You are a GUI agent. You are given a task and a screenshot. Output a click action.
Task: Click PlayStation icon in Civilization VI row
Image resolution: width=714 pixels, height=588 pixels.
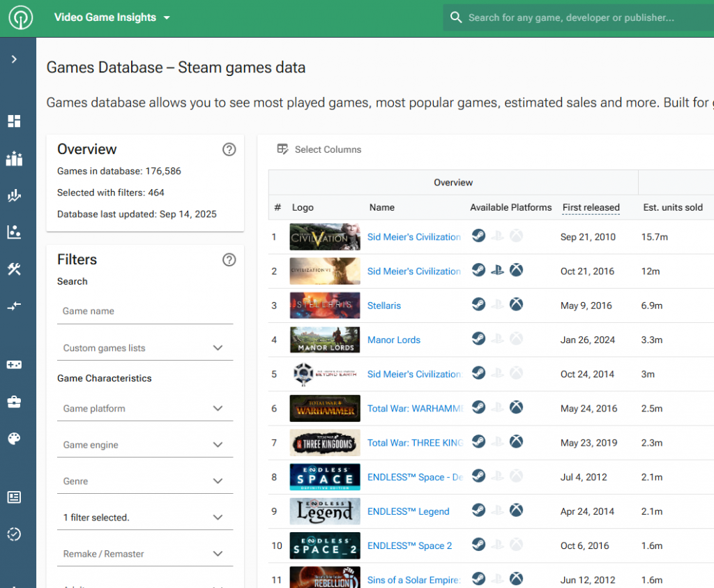tap(497, 270)
